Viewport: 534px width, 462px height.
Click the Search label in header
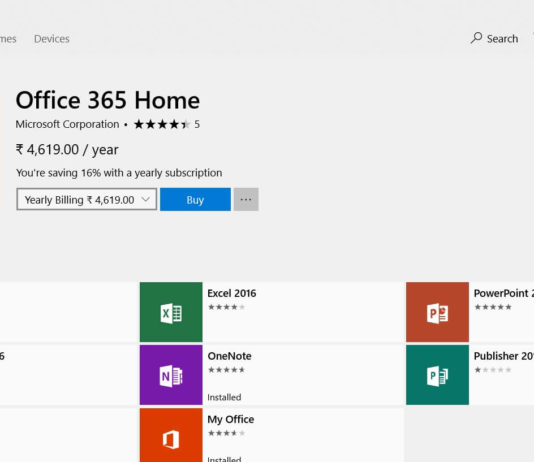[502, 39]
